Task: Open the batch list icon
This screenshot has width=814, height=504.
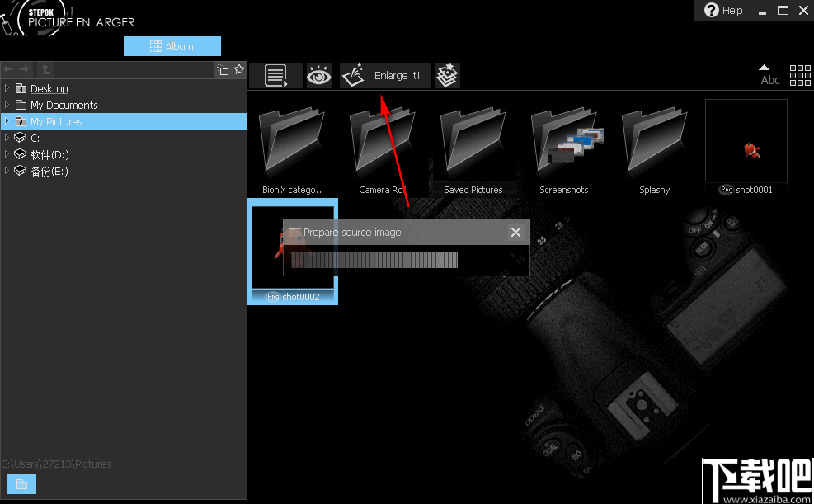Action: click(276, 76)
